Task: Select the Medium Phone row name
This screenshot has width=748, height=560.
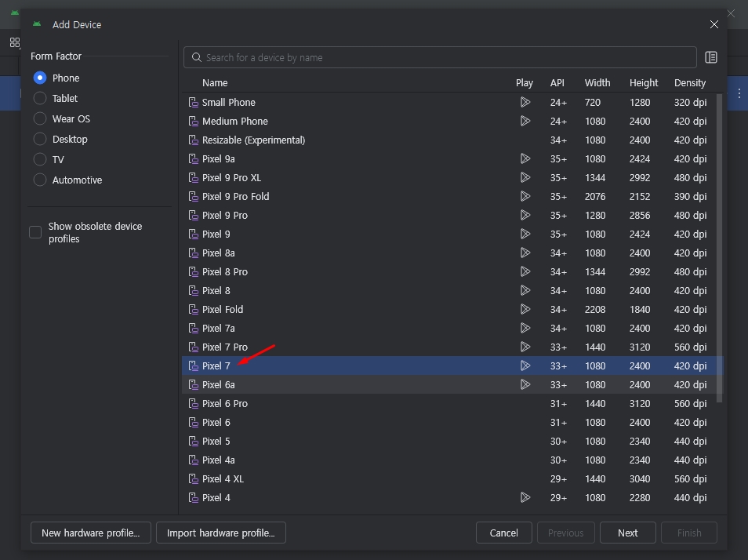Action: (x=235, y=121)
